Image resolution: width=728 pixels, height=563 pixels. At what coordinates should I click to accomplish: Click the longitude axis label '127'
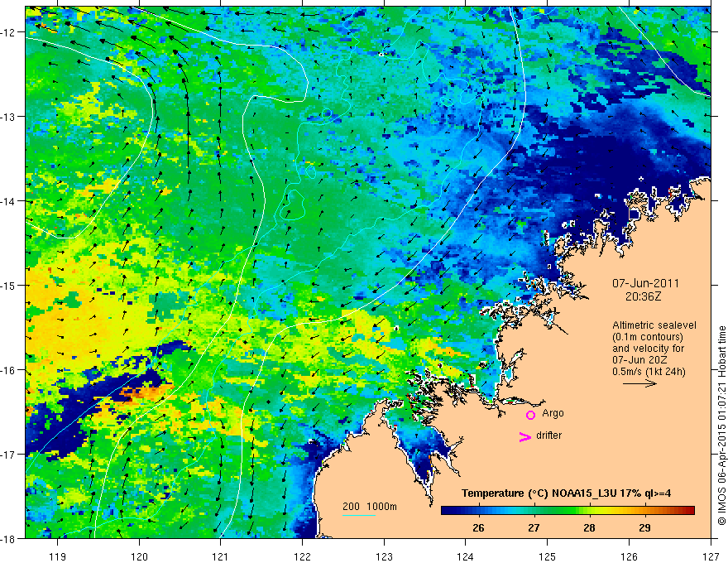tap(711, 556)
